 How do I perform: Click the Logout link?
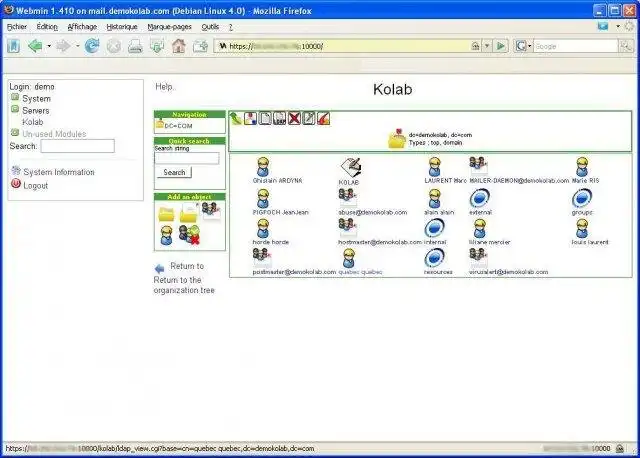coord(36,185)
